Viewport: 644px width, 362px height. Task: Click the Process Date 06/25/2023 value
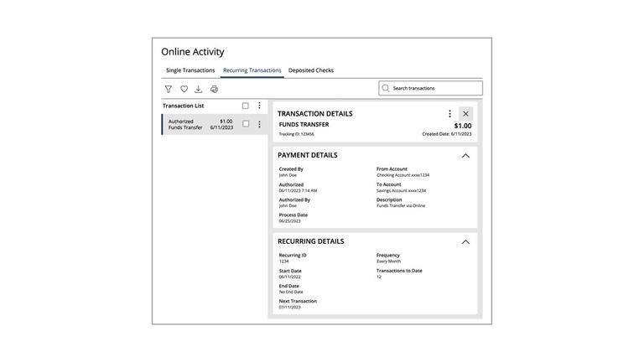[289, 221]
